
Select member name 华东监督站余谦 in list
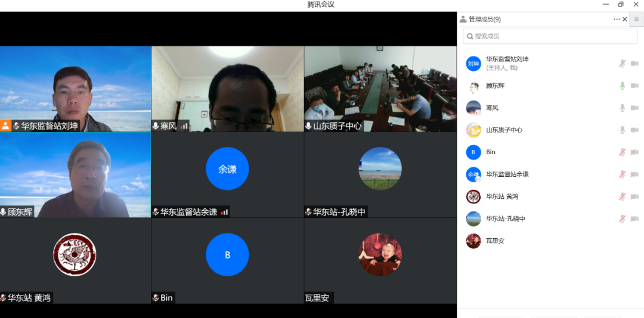point(507,174)
